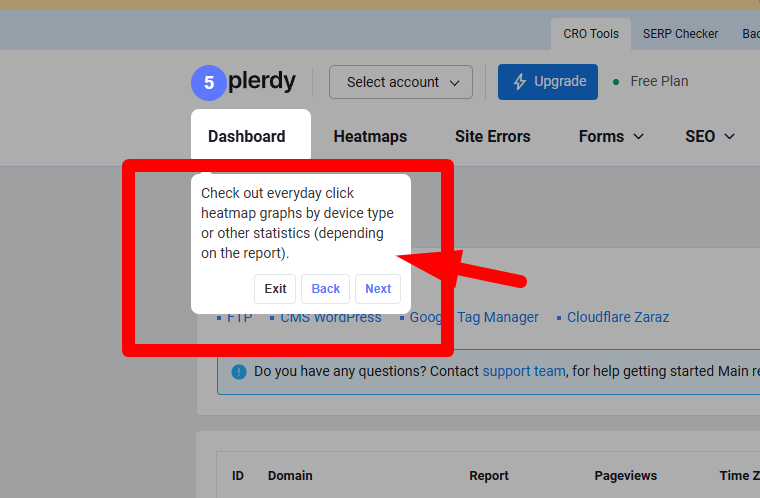The image size is (760, 498).
Task: Open the support team link
Action: click(524, 371)
